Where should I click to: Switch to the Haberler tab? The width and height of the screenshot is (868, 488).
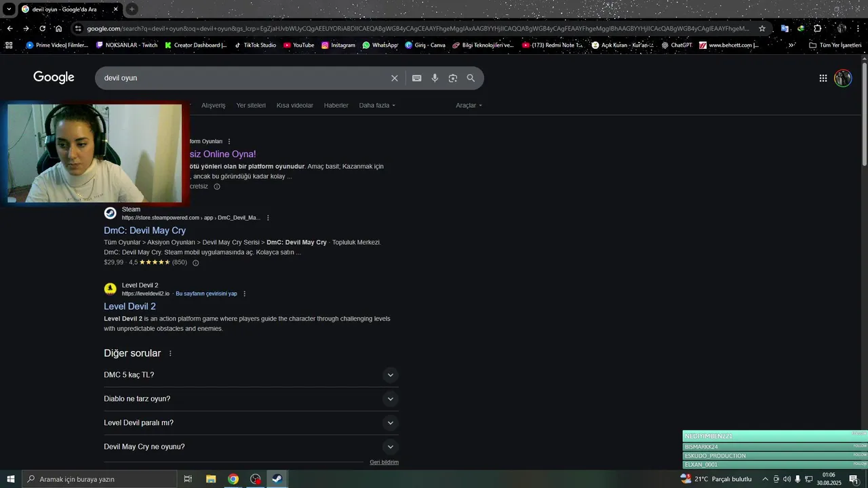(336, 105)
